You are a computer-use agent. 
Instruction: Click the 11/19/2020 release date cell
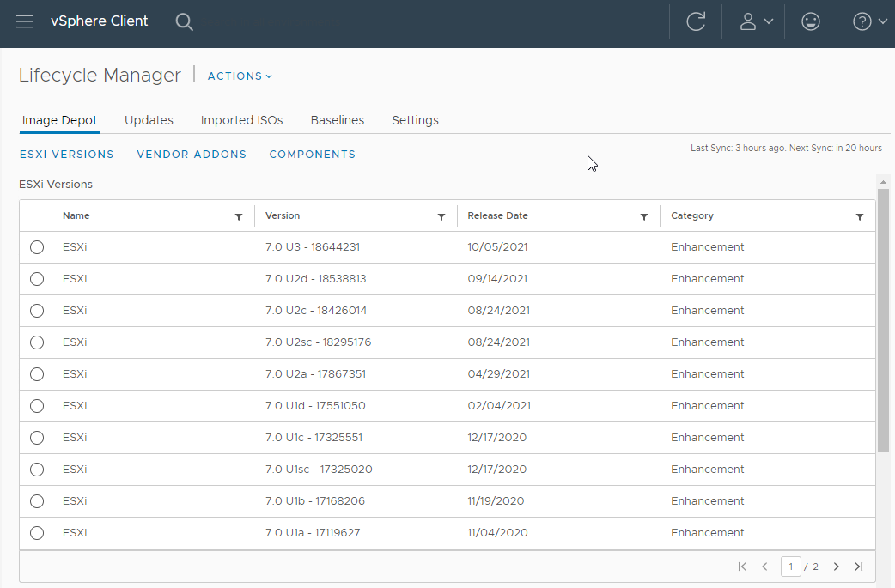click(496, 501)
